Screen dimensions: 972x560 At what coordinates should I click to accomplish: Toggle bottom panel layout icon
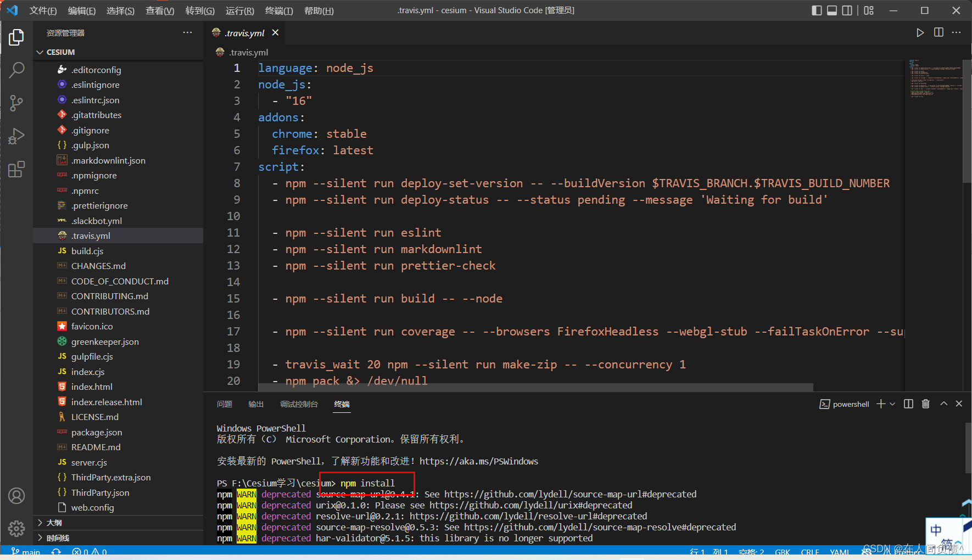click(x=832, y=10)
